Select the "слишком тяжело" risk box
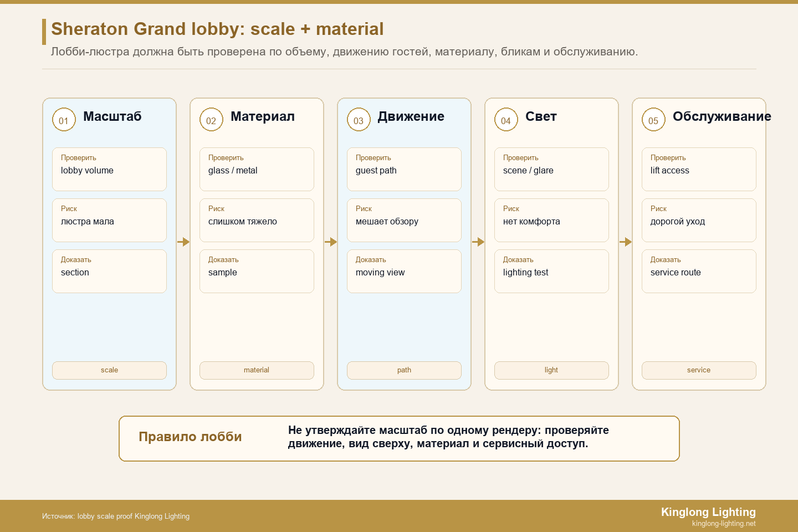The image size is (798, 532). pyautogui.click(x=257, y=220)
